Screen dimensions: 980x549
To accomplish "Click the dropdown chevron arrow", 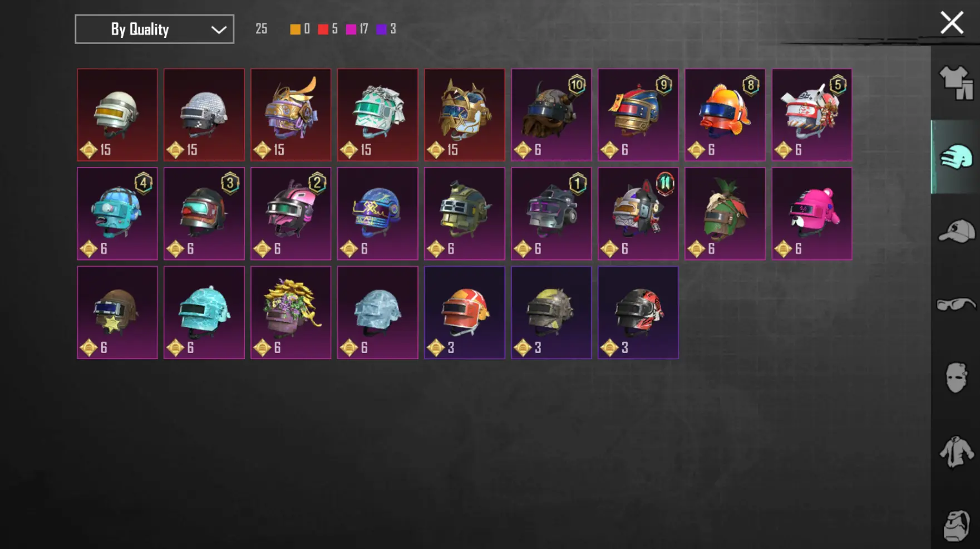I will pos(219,30).
